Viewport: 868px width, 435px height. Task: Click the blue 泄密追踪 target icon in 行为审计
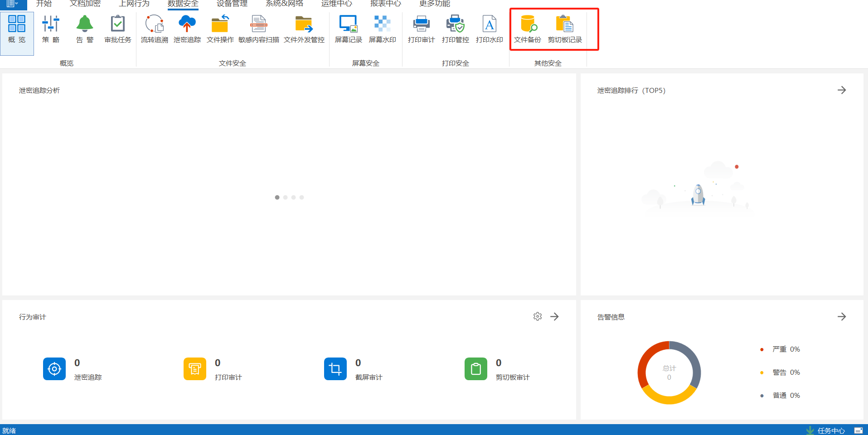tap(54, 369)
